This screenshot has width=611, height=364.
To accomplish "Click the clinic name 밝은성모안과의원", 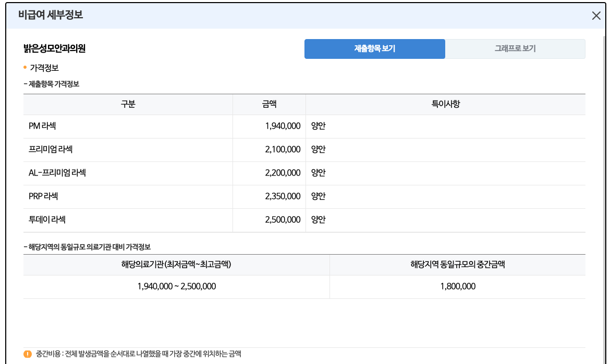I will pos(54,48).
